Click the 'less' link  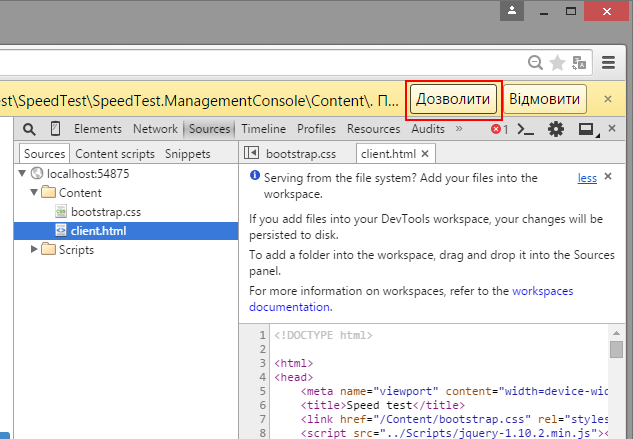tap(587, 178)
